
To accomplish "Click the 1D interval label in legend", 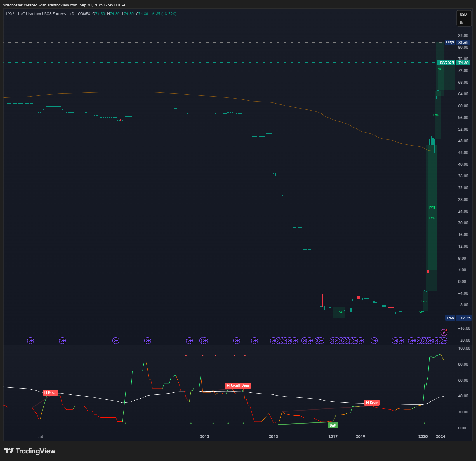I will pos(72,14).
